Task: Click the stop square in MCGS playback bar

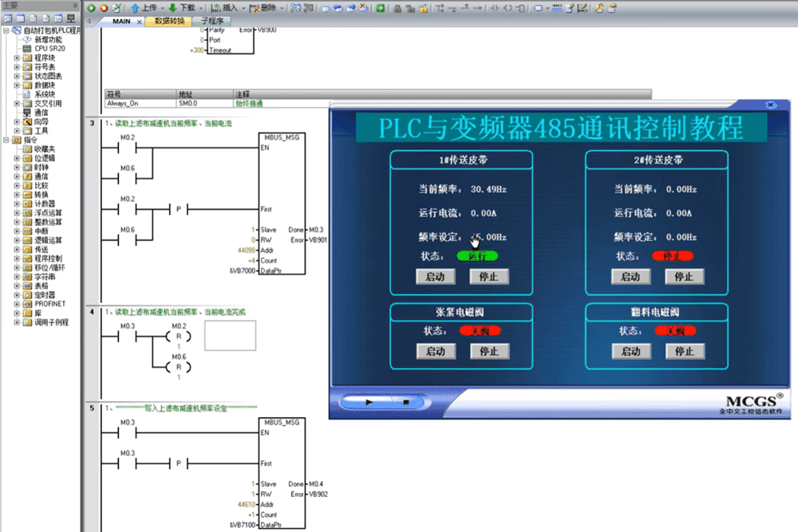Action: point(405,403)
